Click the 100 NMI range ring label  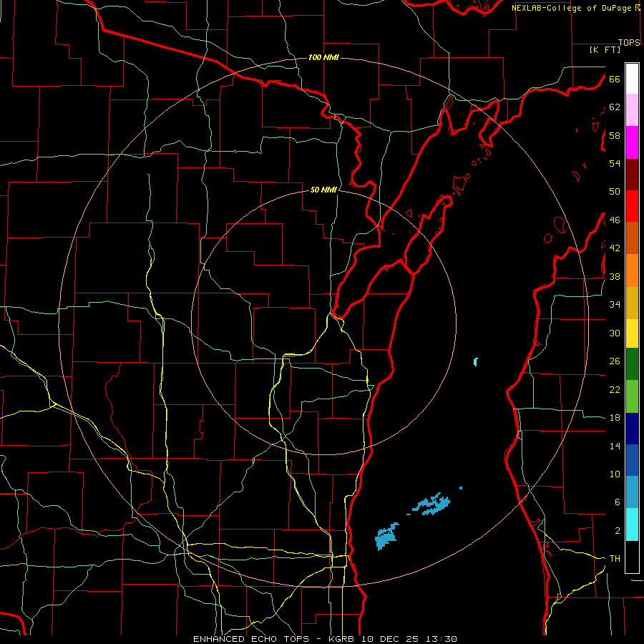323,57
